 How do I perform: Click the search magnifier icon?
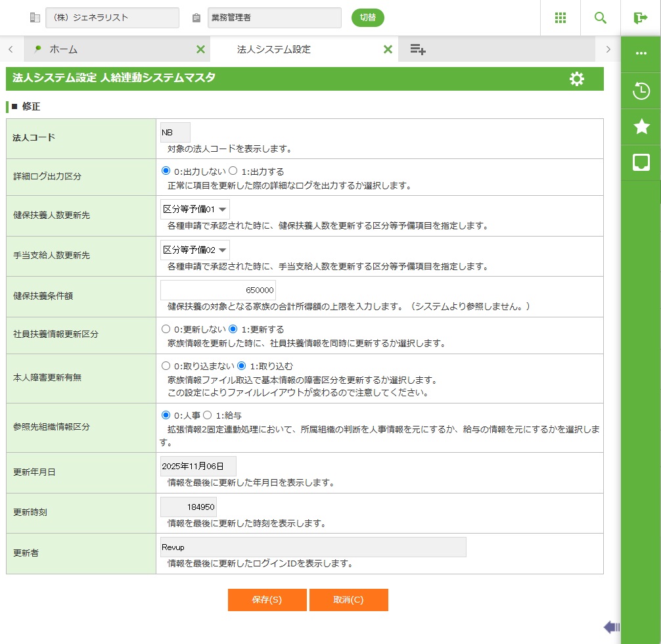tap(601, 18)
